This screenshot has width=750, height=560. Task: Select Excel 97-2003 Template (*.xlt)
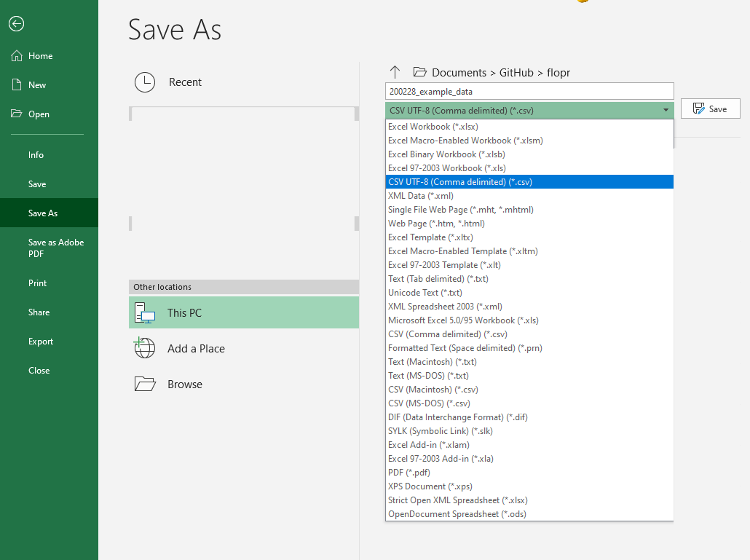pos(529,265)
